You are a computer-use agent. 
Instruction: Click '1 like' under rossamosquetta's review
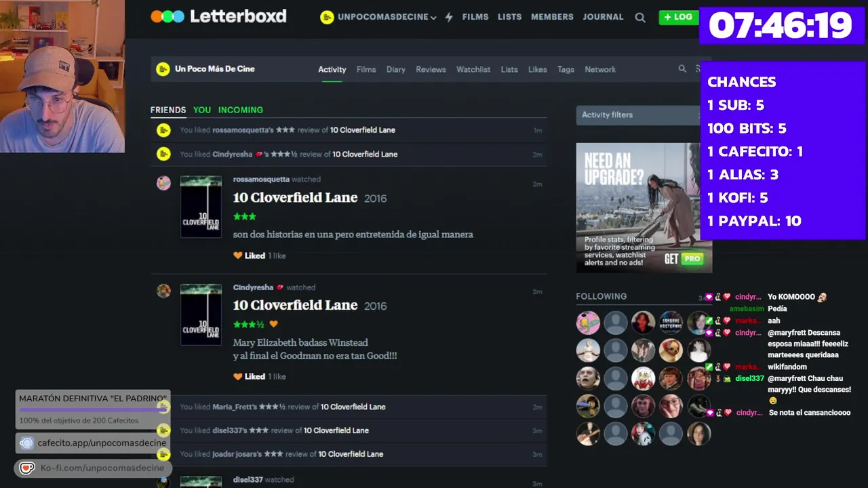[x=277, y=256]
